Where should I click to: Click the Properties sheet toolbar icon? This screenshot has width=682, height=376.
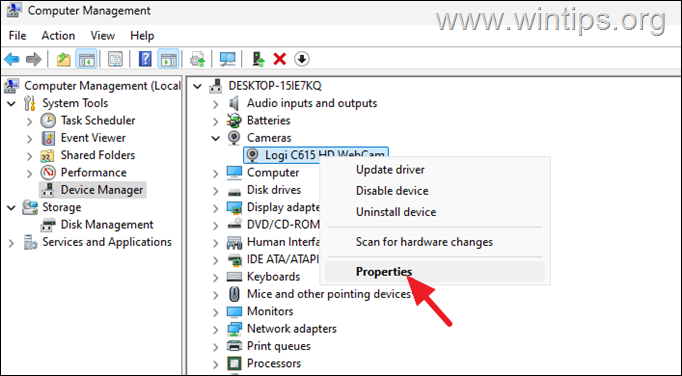115,59
